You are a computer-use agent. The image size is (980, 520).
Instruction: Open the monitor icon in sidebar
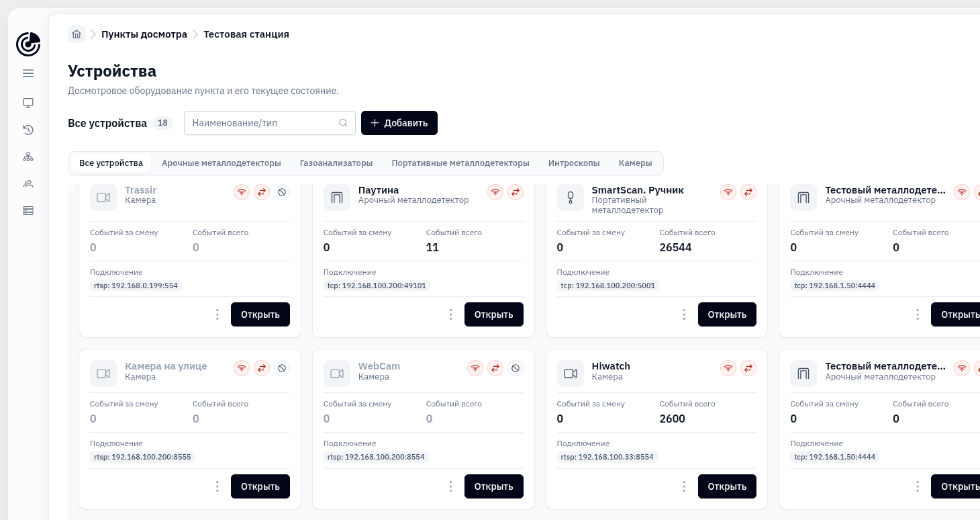point(28,103)
